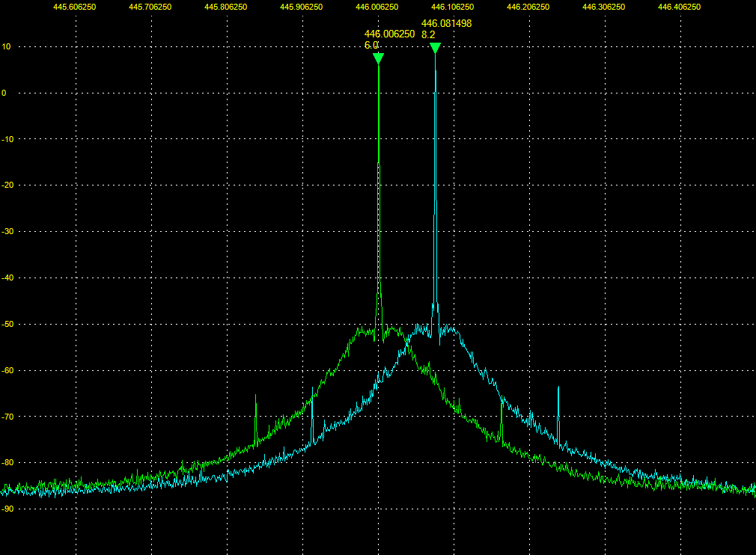The image size is (756, 555).
Task: Select the marker triangle labeled 446.081498
Action: (x=436, y=48)
